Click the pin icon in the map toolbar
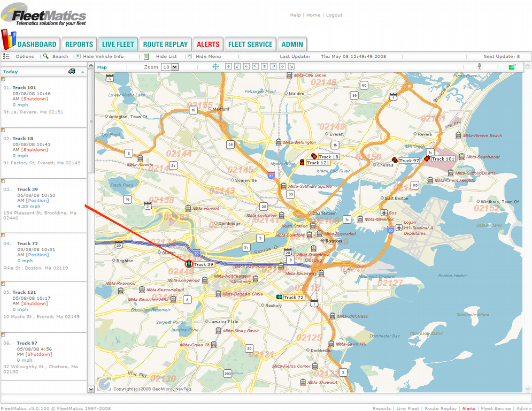This screenshot has height=411, width=532. [480, 66]
